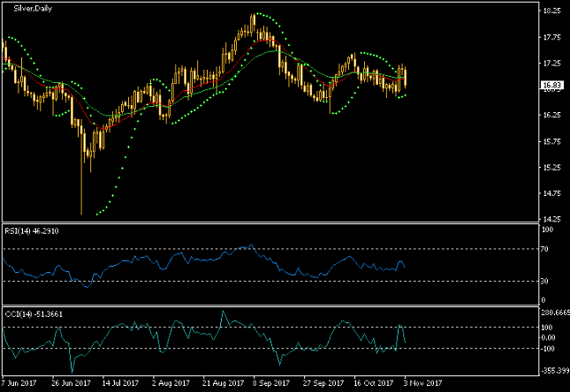Viewport: 570px width, 392px height.
Task: Click the 15.25 price axis label
Action: (x=551, y=168)
